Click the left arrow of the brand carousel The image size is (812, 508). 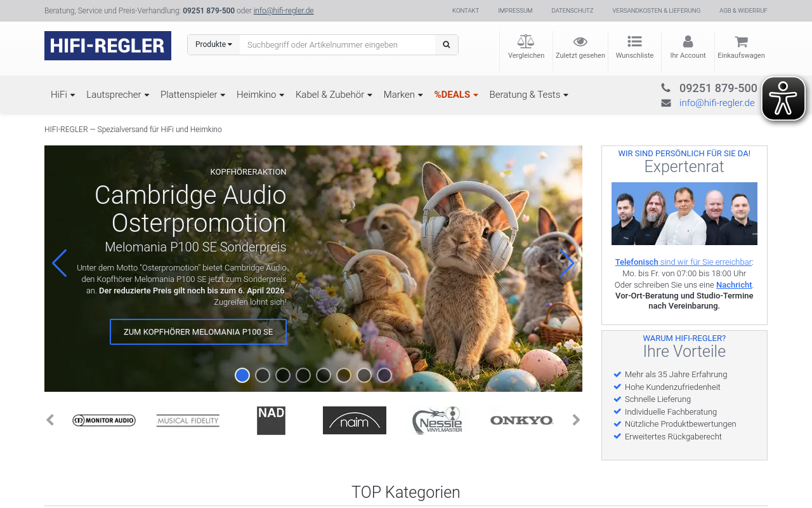(51, 420)
